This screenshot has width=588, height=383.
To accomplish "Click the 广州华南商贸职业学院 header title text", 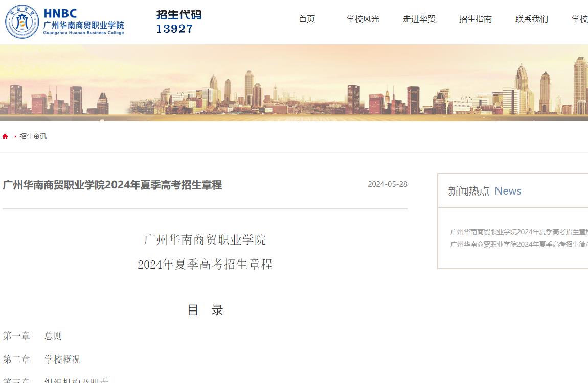I will [84, 25].
